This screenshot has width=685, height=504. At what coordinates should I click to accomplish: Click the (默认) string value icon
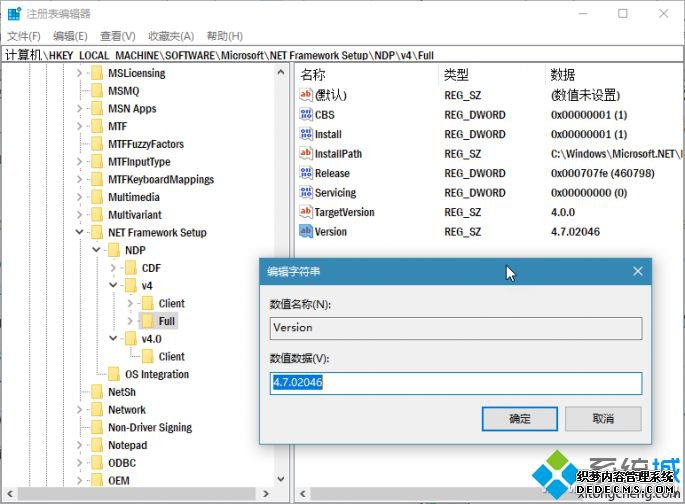click(x=305, y=95)
